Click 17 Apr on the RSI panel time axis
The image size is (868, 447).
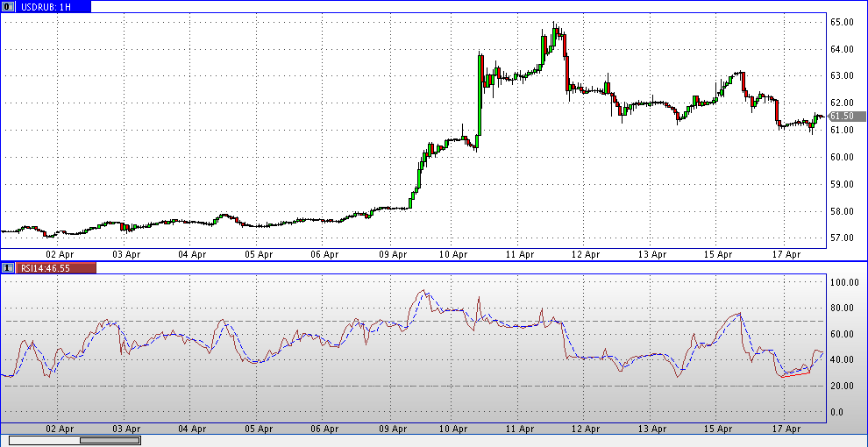(786, 429)
